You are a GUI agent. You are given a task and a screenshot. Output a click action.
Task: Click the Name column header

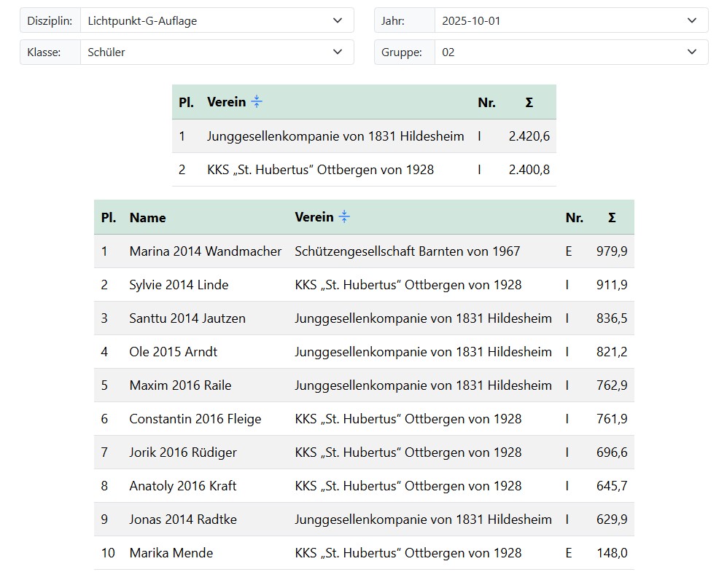click(x=147, y=217)
